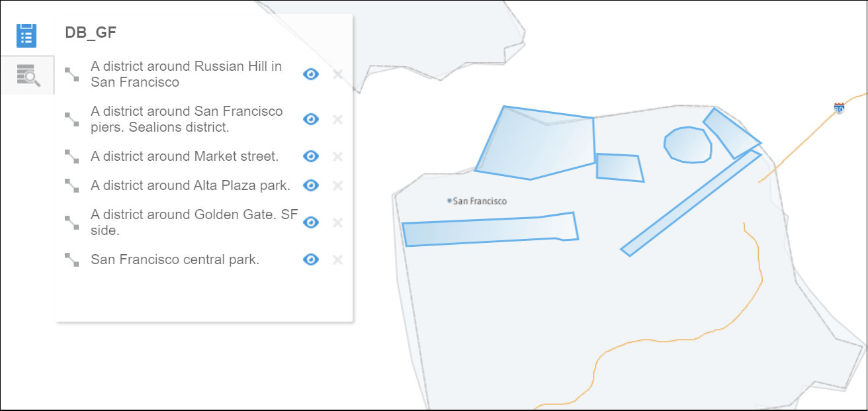The height and width of the screenshot is (411, 868).
Task: Select the geometry icon for Market street district
Action: click(x=71, y=156)
